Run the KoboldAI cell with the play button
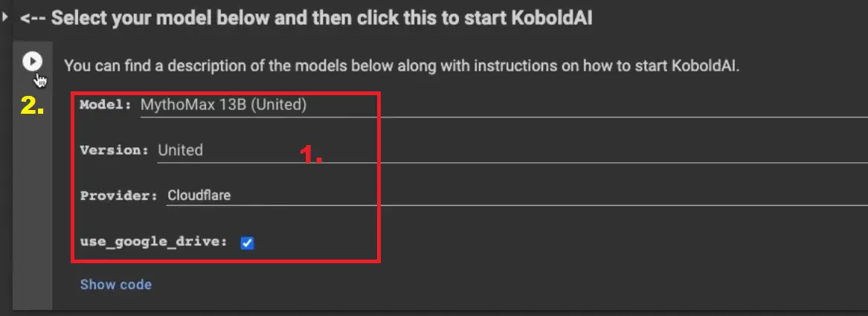The height and width of the screenshot is (316, 868). tap(32, 62)
